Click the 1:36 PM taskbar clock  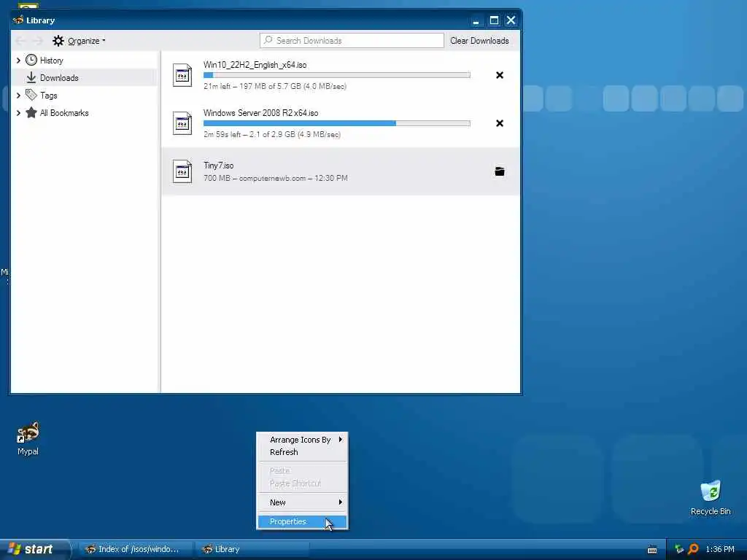pos(720,549)
